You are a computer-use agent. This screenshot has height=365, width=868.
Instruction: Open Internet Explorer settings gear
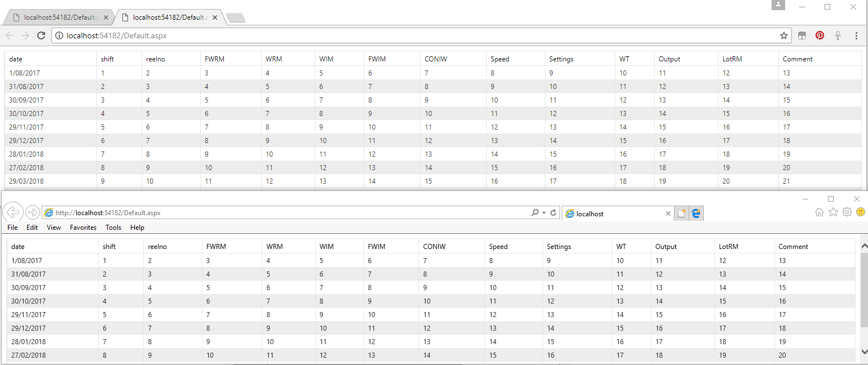(x=847, y=212)
